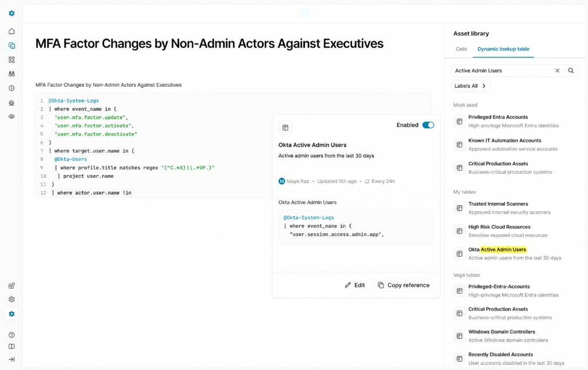Expand sidebar with the arrow-to-bar icon
This screenshot has width=588, height=370.
pos(11,360)
